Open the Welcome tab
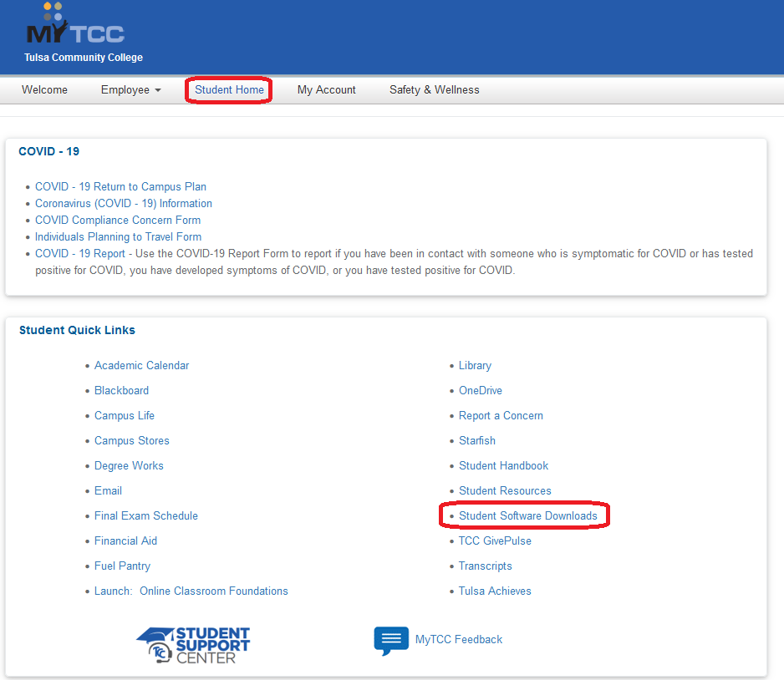Screen dimensions: 784x680 pos(44,90)
